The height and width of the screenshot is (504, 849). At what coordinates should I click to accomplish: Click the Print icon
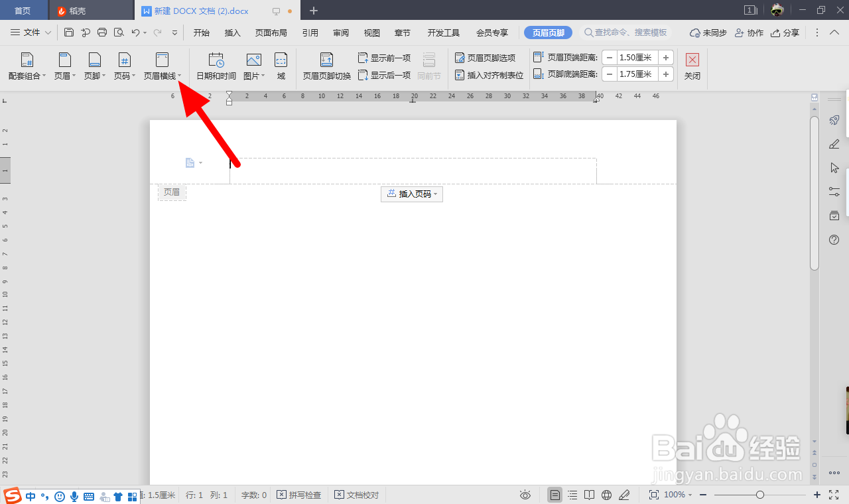pos(102,32)
